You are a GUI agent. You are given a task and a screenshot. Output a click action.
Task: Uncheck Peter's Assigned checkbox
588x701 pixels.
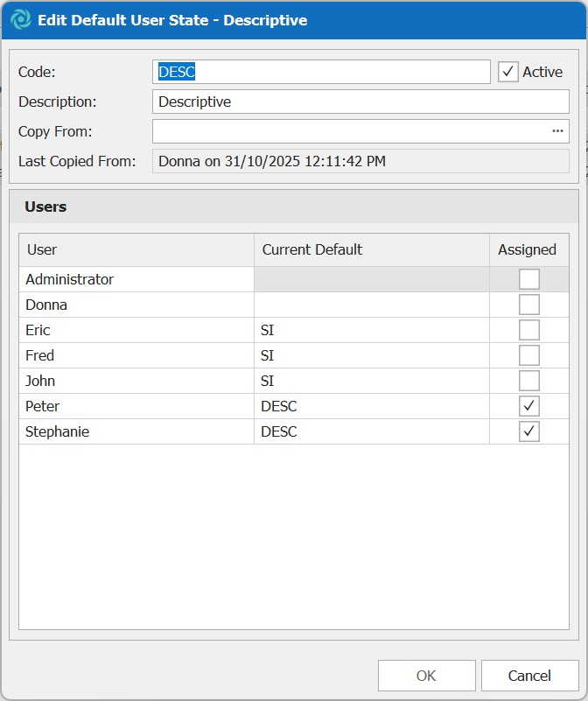[x=528, y=406]
